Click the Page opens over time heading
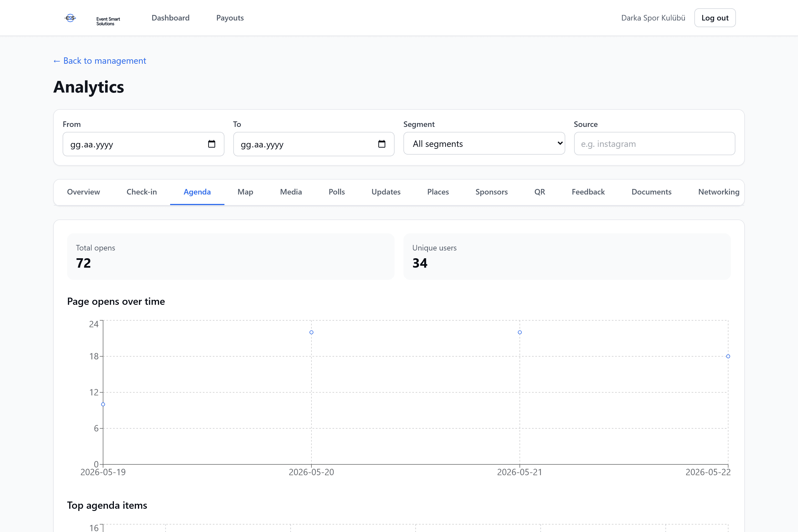The image size is (798, 532). pyautogui.click(x=116, y=302)
